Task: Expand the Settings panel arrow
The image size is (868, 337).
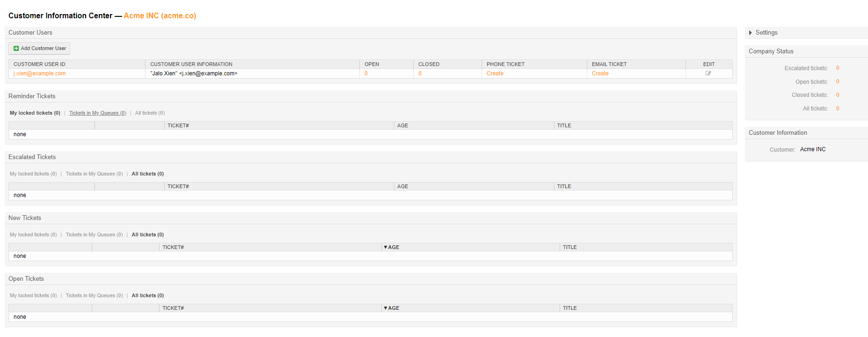Action: [x=751, y=33]
